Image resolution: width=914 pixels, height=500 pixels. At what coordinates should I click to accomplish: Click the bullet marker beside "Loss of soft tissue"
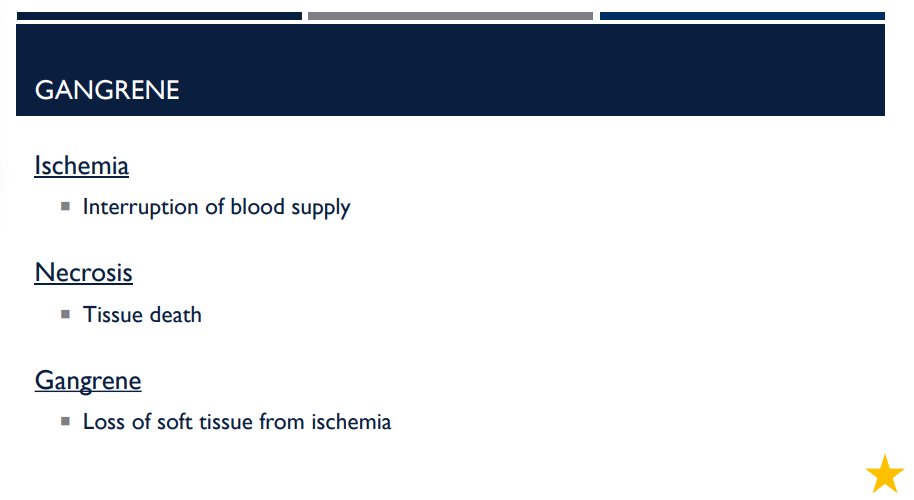click(65, 421)
